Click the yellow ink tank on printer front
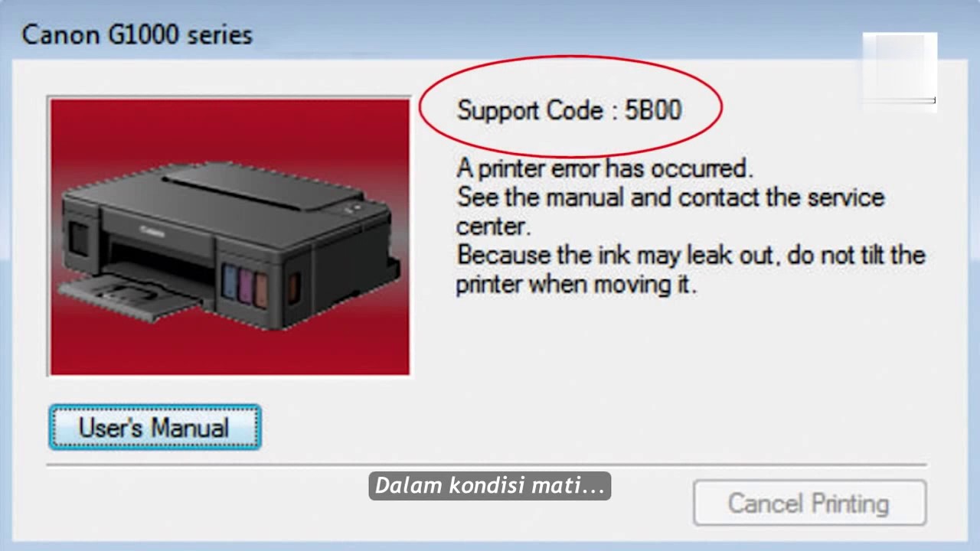The width and height of the screenshot is (980, 551). [x=262, y=289]
